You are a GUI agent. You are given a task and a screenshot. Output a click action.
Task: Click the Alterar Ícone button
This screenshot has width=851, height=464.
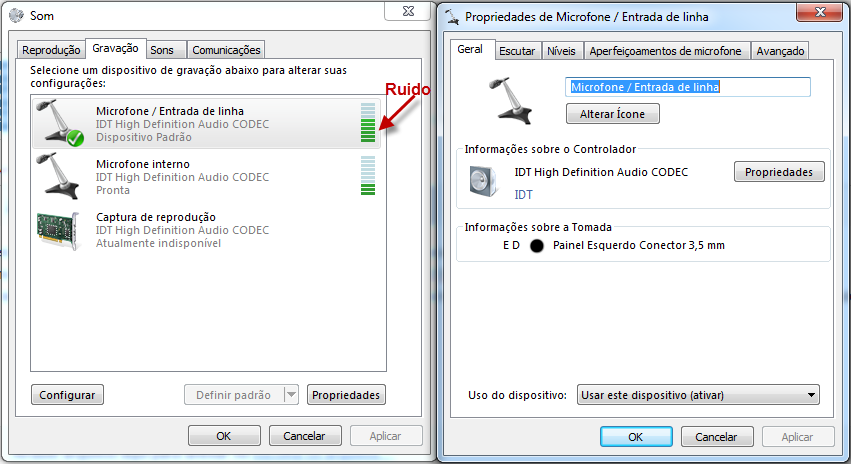[x=613, y=114]
